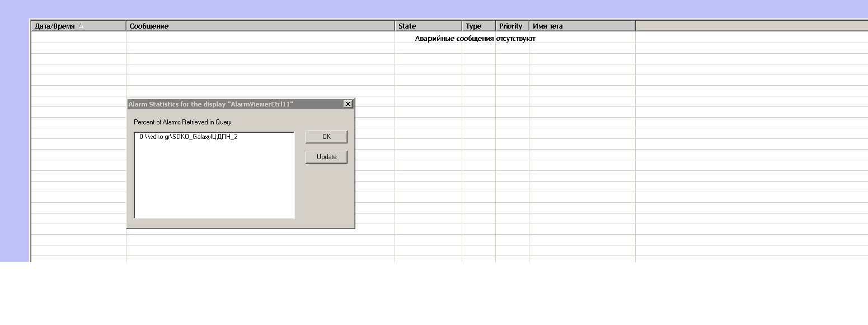Screen dimensions: 868x325
Task: Click the Percent of Alarms Retrieved label
Action: [183, 122]
